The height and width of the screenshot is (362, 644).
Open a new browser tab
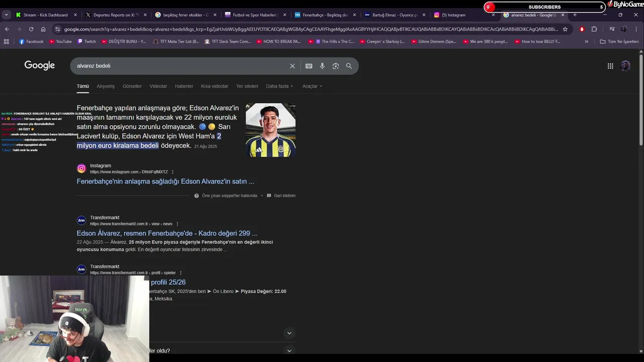(x=575, y=15)
